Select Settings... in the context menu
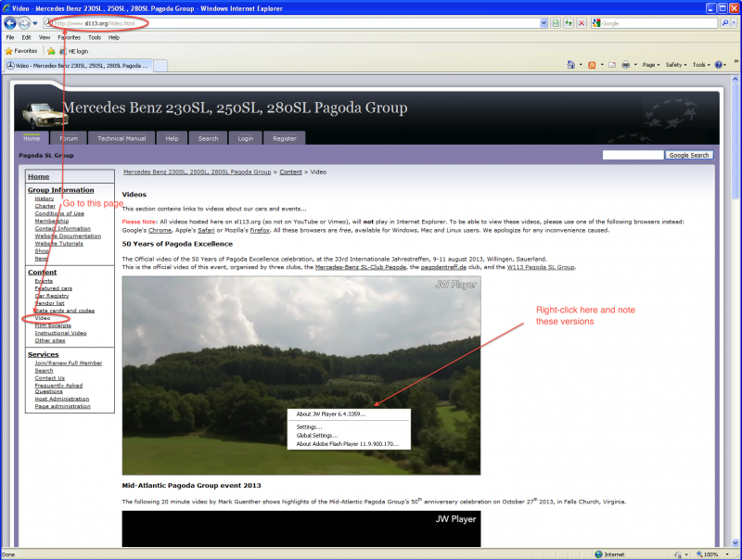Image resolution: width=742 pixels, height=560 pixels. click(349, 427)
